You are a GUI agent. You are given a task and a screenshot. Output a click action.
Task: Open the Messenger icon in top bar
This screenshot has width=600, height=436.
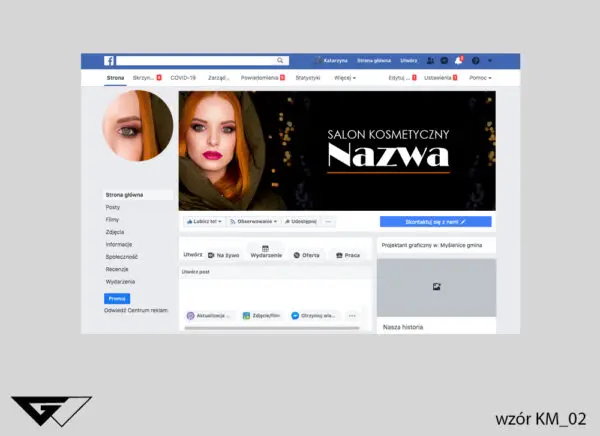[444, 61]
